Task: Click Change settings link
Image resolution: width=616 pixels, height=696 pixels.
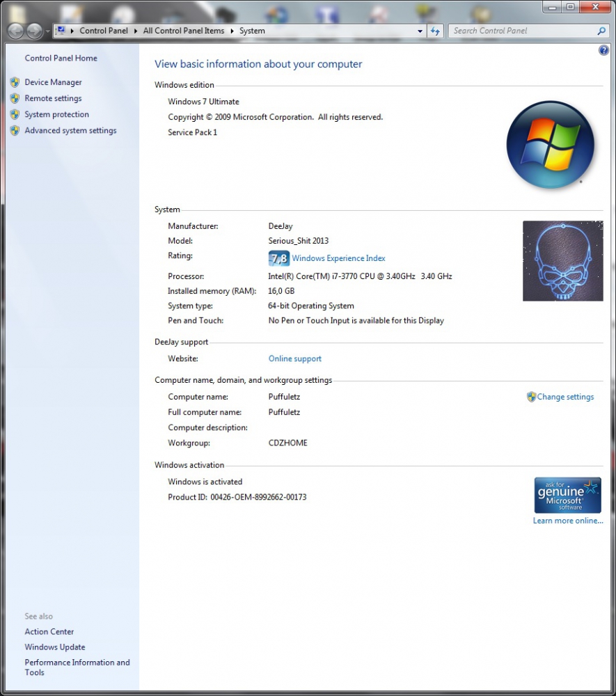Action: pos(565,397)
